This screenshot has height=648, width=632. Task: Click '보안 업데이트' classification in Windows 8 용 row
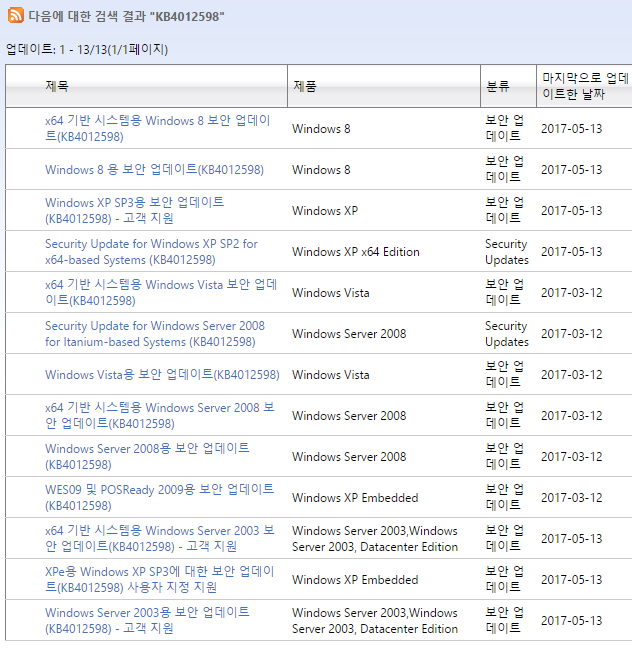(x=504, y=169)
